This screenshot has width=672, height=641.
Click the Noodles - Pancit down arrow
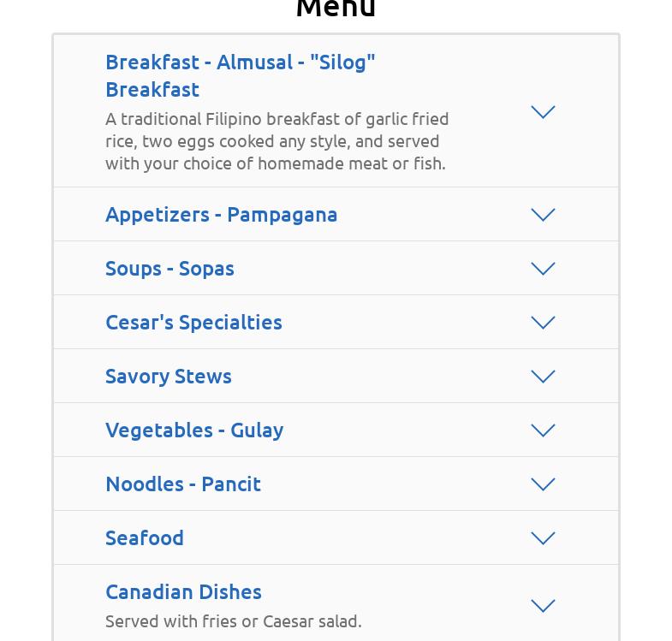tap(543, 484)
